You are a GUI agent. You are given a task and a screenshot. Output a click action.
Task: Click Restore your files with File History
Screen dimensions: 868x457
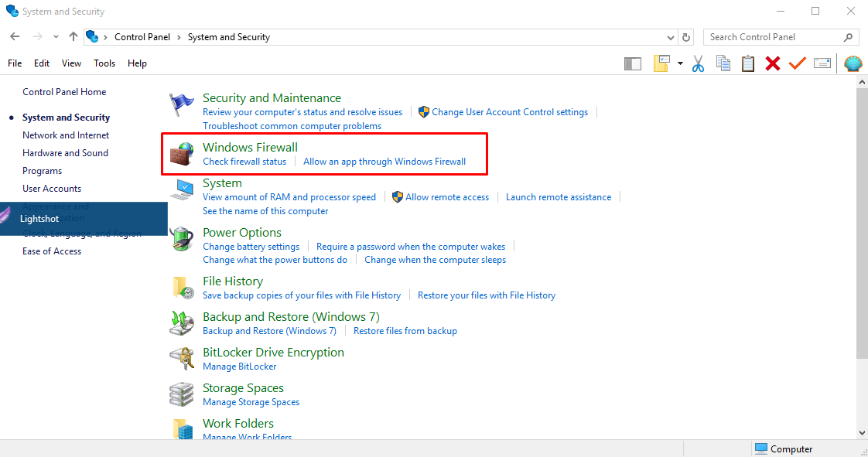tap(487, 295)
